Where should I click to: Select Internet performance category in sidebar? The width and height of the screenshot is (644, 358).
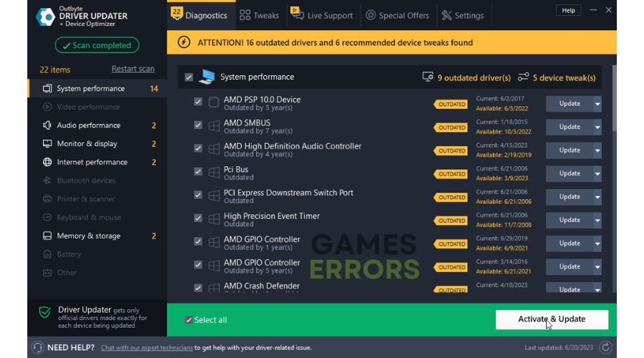click(x=97, y=162)
